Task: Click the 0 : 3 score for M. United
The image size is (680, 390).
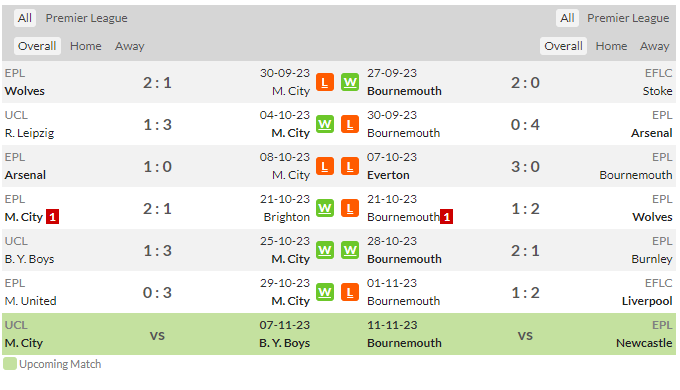Action: click(157, 292)
